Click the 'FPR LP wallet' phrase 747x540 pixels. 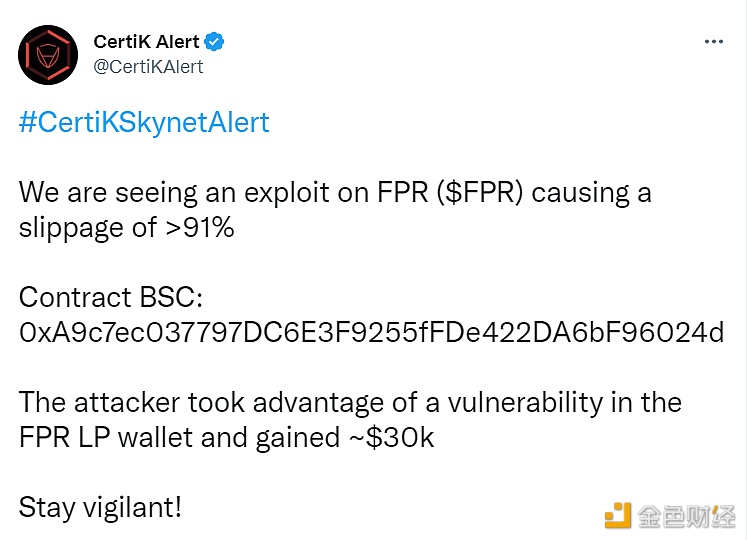click(x=106, y=437)
